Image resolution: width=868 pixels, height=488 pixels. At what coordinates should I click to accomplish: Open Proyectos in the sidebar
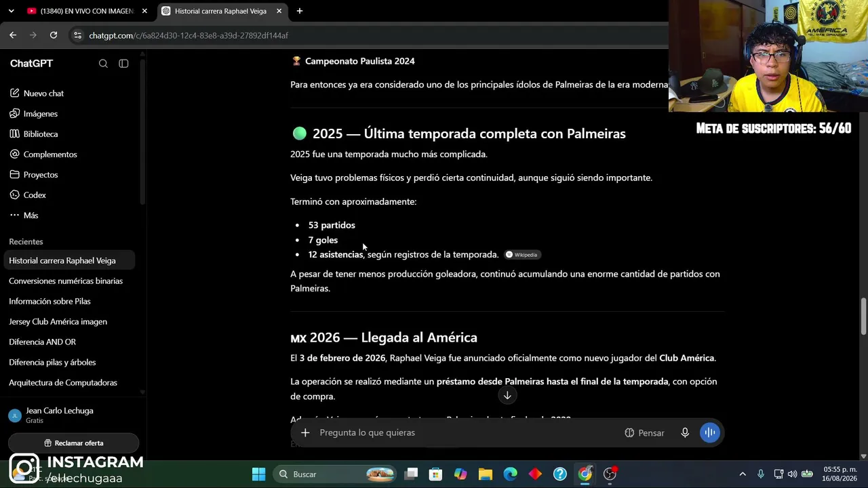coord(41,175)
